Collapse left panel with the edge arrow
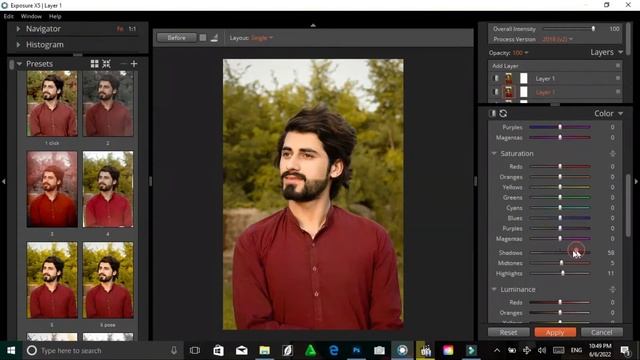 pos(3,181)
